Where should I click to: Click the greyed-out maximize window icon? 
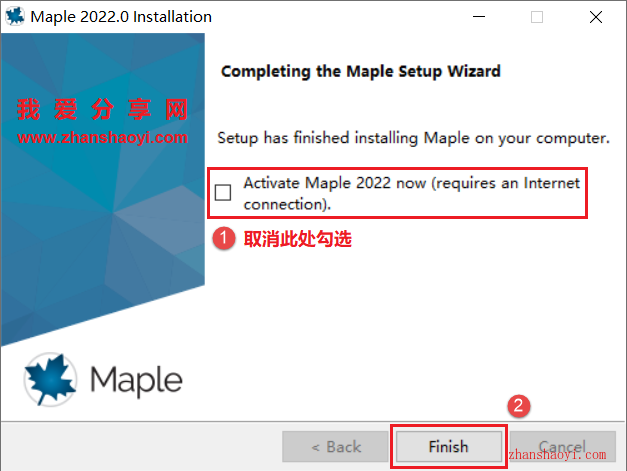(537, 17)
